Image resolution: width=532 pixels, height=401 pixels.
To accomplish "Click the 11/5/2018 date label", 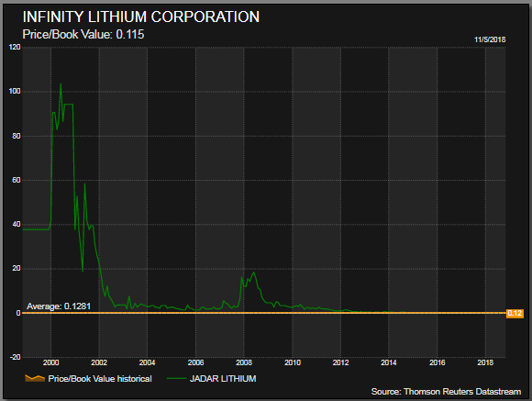I will click(x=490, y=39).
